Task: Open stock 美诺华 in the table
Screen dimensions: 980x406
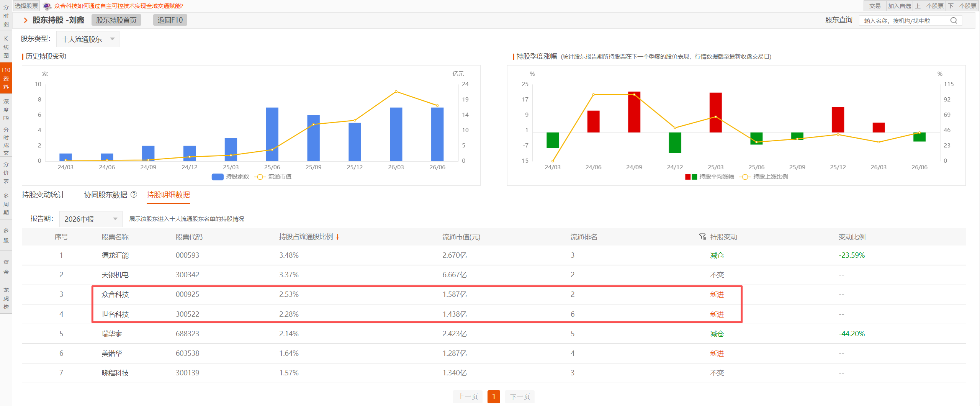Action: pyautogui.click(x=112, y=354)
